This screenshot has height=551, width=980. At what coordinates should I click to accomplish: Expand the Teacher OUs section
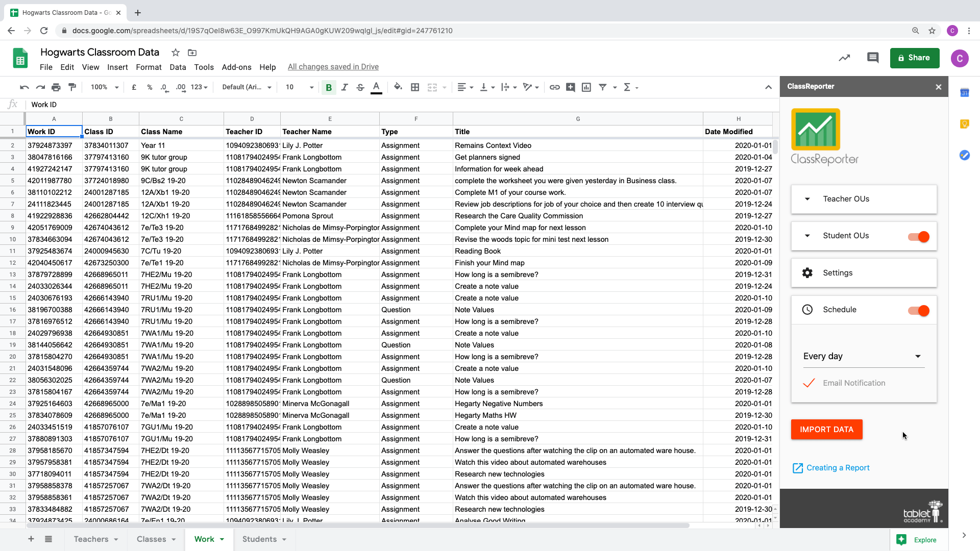click(807, 199)
